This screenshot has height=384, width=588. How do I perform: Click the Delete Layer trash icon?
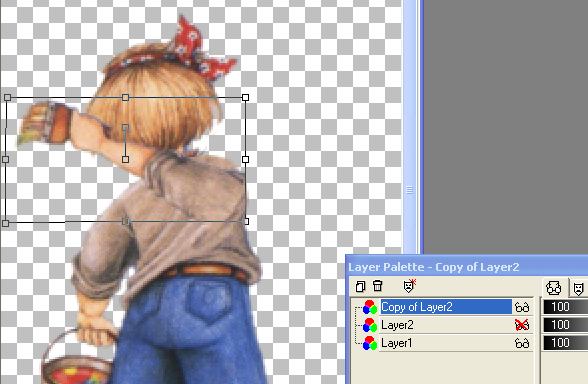378,286
